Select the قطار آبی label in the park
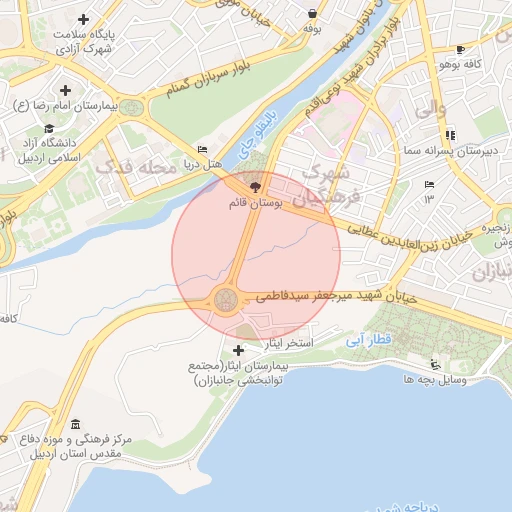The width and height of the screenshot is (512, 512). [368, 340]
